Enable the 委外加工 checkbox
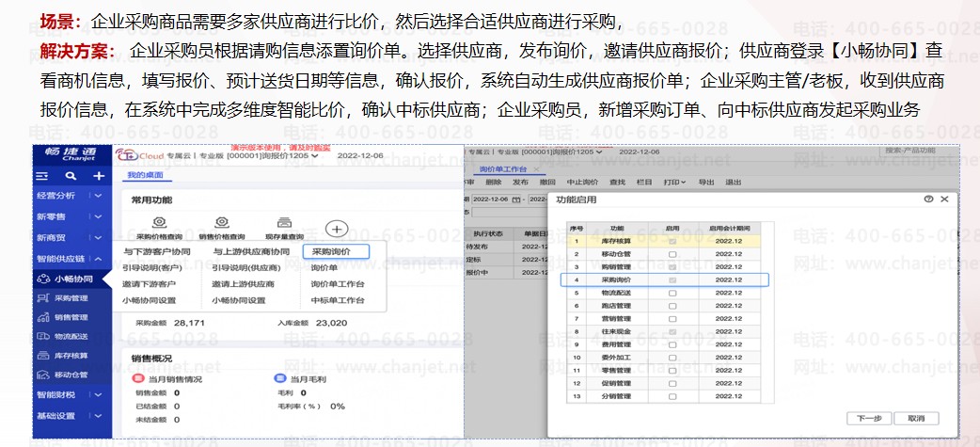The height and width of the screenshot is (447, 980). click(x=672, y=358)
